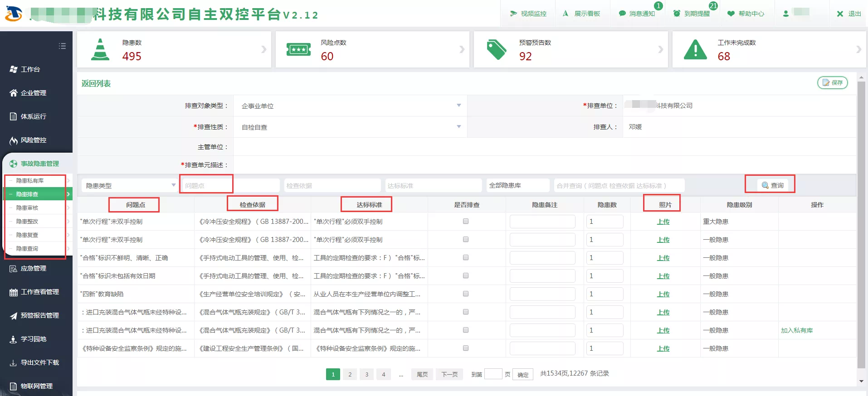The height and width of the screenshot is (396, 868).
Task: Click the help center (帮助中心) heart icon
Action: coord(731,14)
